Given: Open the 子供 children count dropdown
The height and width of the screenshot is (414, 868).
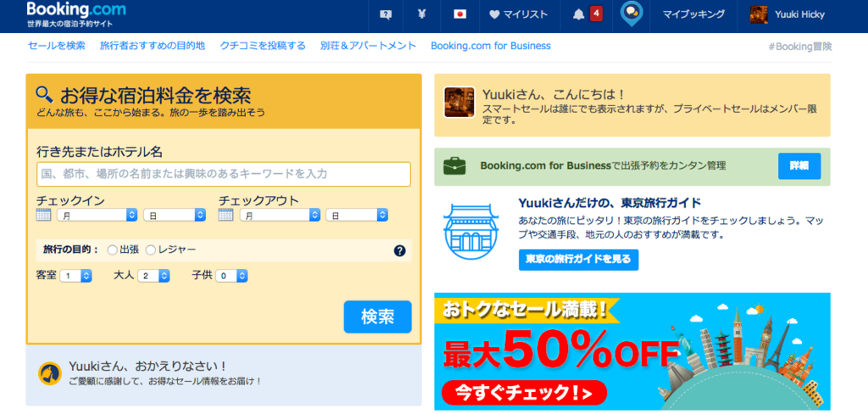Looking at the screenshot, I should tap(231, 276).
